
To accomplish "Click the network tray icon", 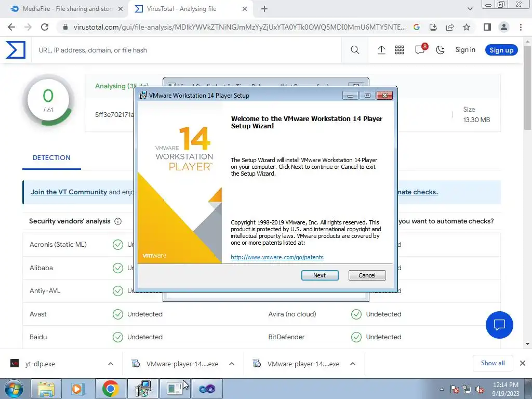I will pyautogui.click(x=467, y=389).
